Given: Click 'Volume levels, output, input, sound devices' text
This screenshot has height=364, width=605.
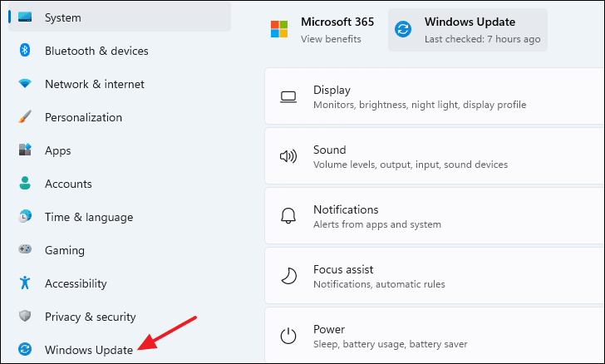Looking at the screenshot, I should (x=411, y=165).
